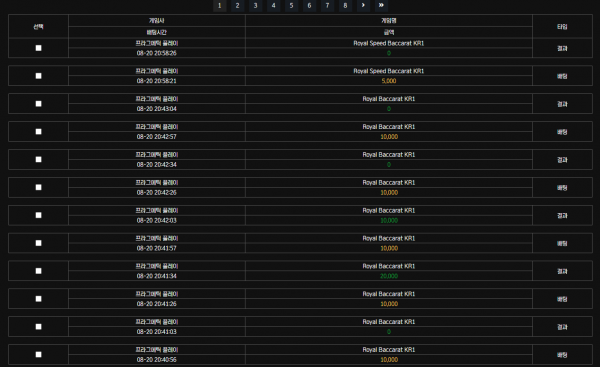600x367 pixels.
Task: Go to the next page arrow
Action: pos(363,5)
